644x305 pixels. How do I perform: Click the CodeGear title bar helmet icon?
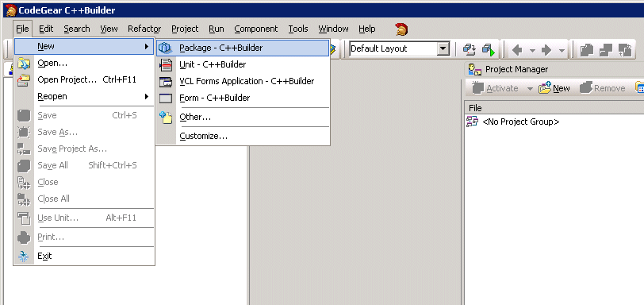coord(11,10)
